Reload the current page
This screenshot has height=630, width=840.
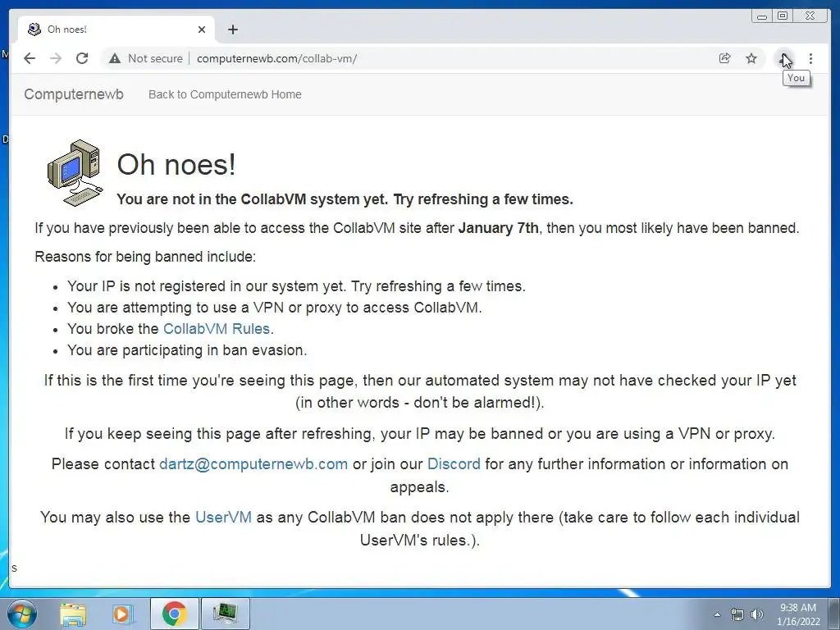(82, 58)
